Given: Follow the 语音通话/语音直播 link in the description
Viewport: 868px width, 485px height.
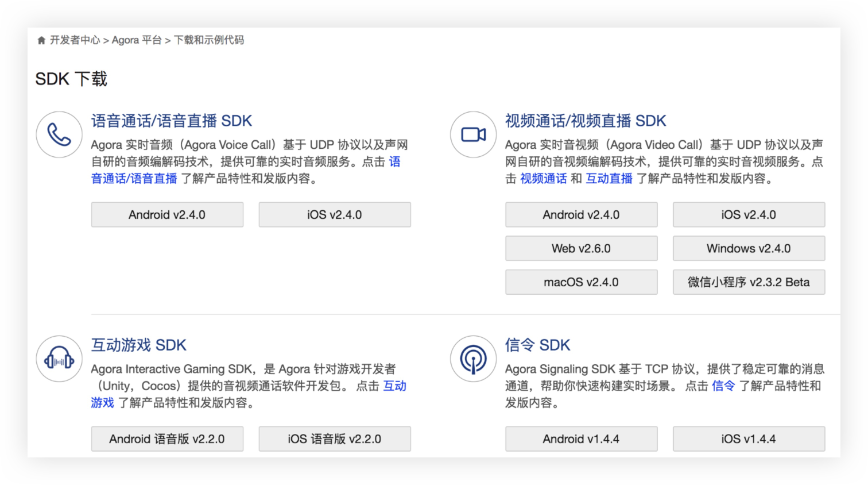Looking at the screenshot, I should coord(134,179).
